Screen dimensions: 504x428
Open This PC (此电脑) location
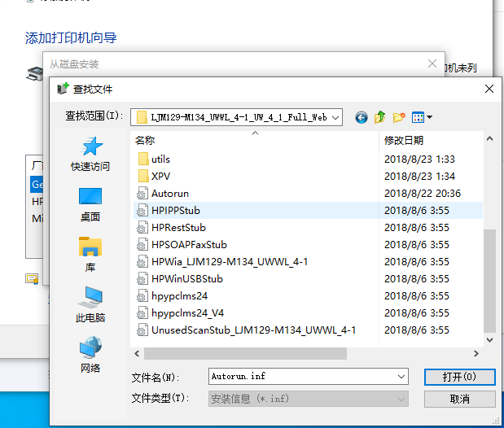90,304
